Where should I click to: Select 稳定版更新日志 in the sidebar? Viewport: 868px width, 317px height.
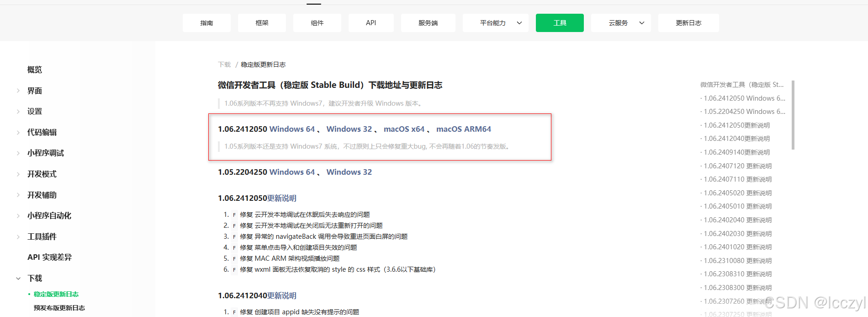pos(56,294)
